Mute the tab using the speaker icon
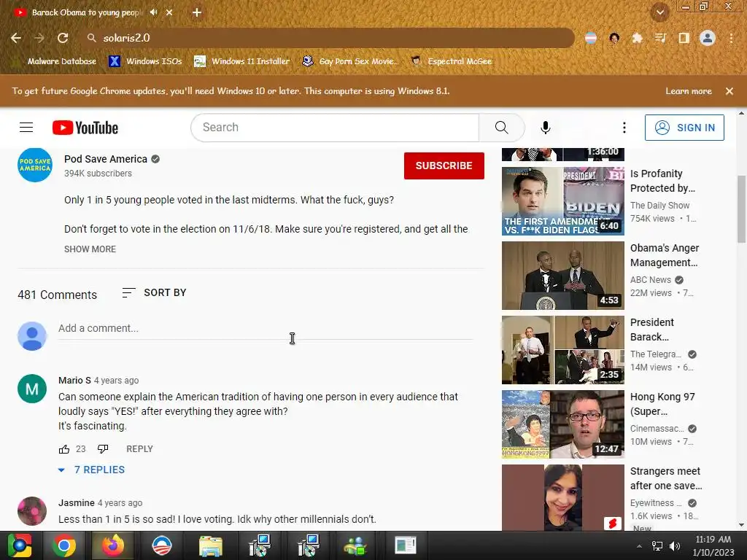This screenshot has width=747, height=560. 153,12
